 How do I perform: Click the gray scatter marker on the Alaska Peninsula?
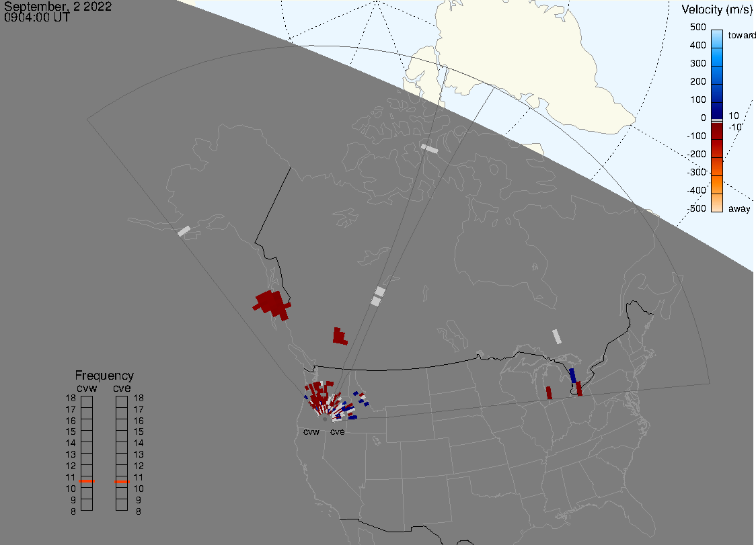[184, 231]
